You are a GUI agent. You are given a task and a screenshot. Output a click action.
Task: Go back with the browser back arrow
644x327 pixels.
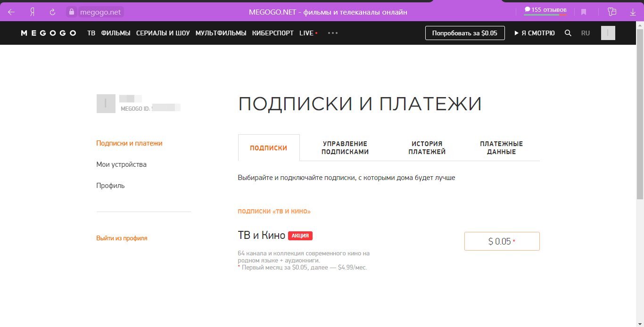(x=11, y=12)
